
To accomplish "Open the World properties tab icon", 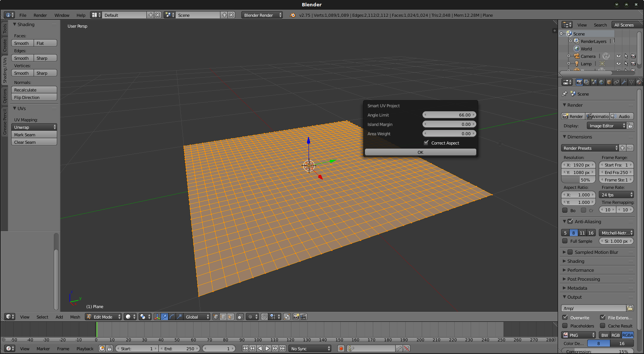I will pyautogui.click(x=601, y=82).
